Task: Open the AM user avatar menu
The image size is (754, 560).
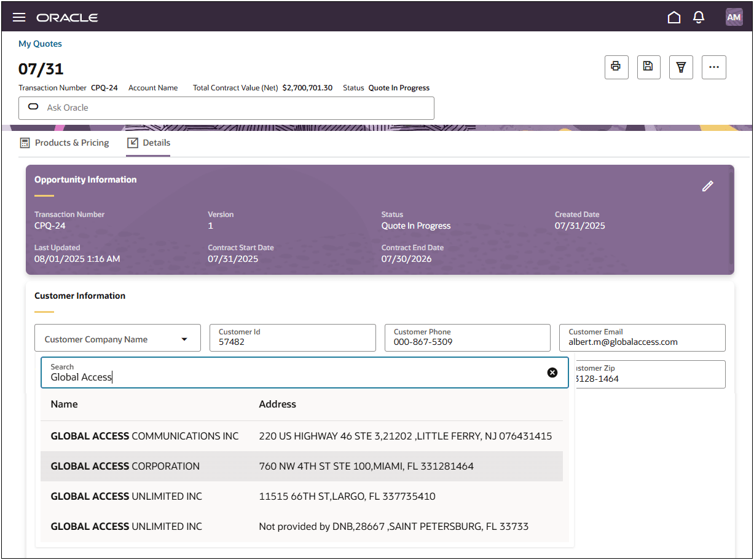Action: pos(734,17)
